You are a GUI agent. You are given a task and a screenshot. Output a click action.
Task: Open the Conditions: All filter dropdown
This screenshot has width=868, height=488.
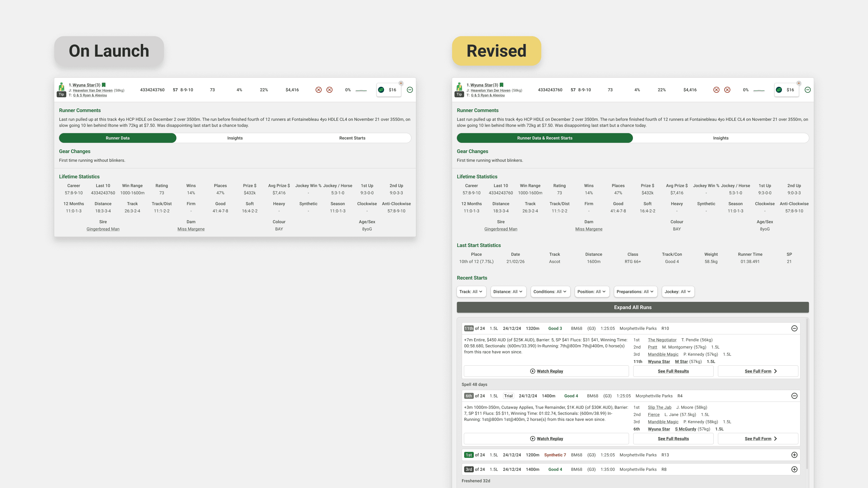point(550,292)
